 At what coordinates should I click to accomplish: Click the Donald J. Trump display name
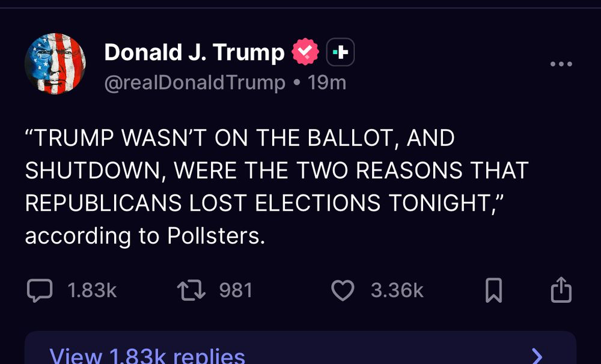194,53
